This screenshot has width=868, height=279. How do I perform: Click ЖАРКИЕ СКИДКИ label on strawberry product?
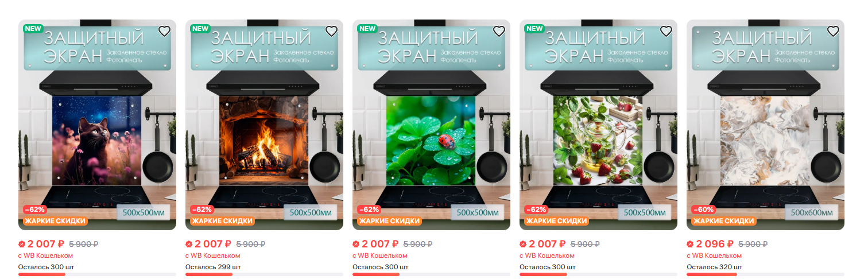click(557, 221)
